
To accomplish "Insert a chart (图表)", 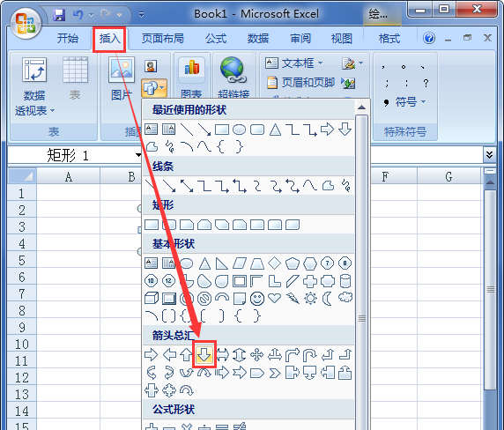I will click(191, 78).
